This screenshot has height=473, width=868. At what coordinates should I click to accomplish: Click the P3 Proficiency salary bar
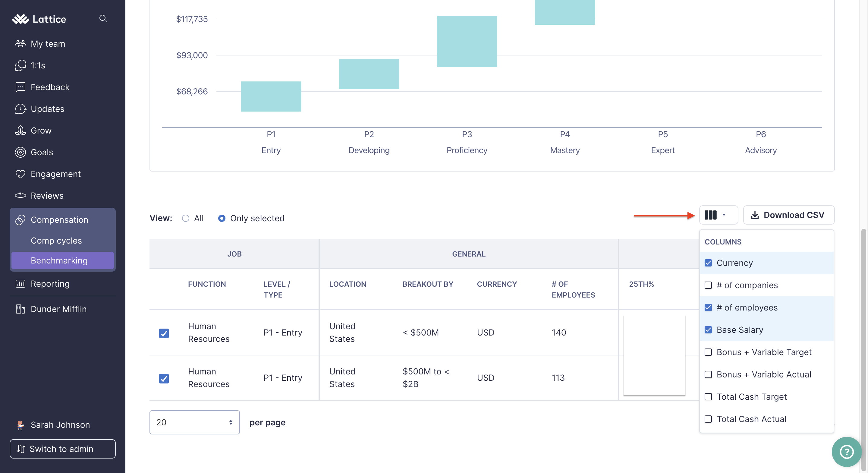coord(467,41)
